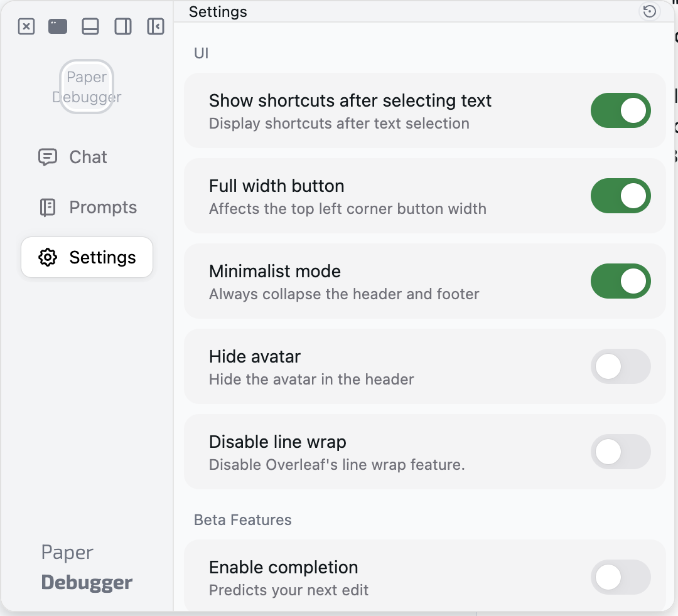
Task: Click the Chat speech bubble icon
Action: [48, 157]
